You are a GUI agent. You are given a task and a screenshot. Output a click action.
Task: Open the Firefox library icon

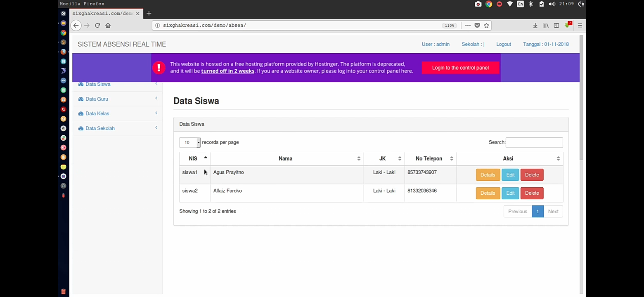click(x=546, y=26)
